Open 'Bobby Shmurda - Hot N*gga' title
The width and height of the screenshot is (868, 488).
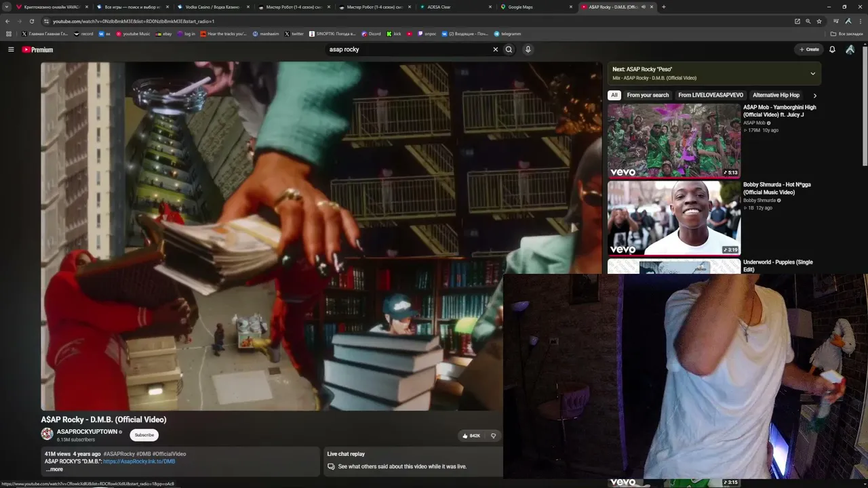point(777,188)
